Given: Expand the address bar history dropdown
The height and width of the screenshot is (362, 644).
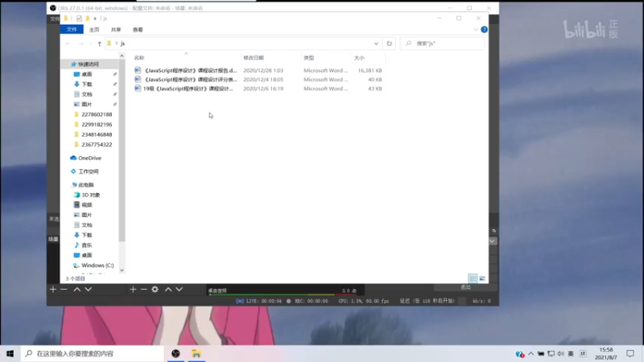Looking at the screenshot, I should (376, 43).
